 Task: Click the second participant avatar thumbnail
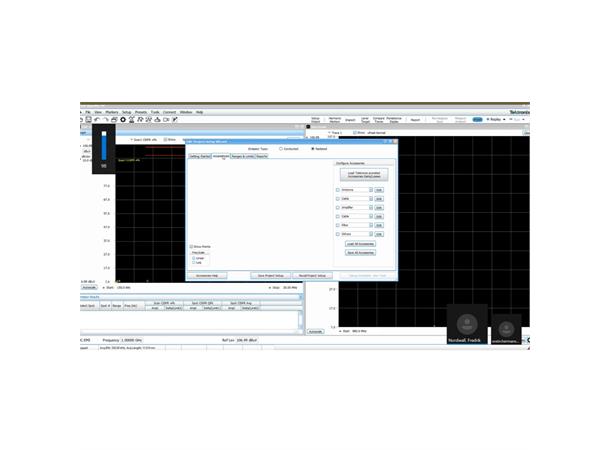click(x=507, y=327)
